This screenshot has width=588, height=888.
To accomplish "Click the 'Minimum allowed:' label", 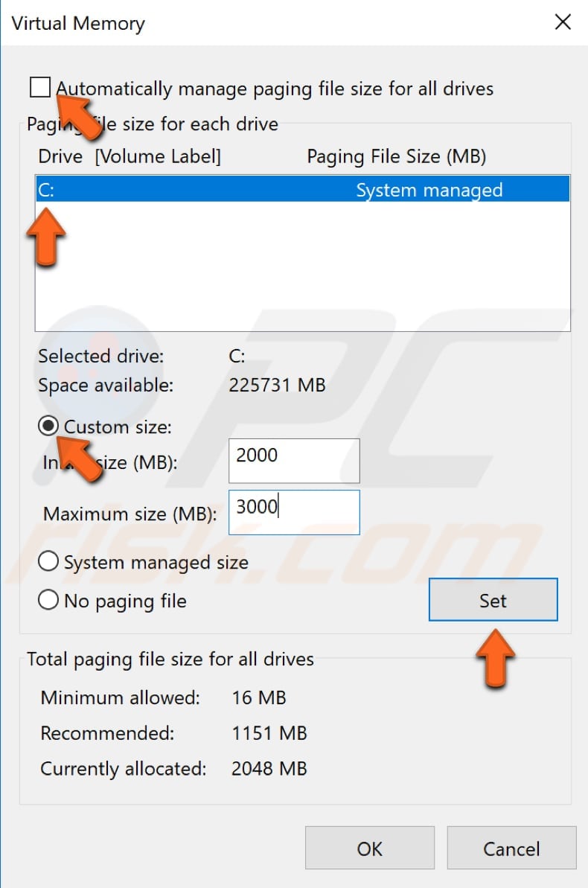I will click(120, 697).
